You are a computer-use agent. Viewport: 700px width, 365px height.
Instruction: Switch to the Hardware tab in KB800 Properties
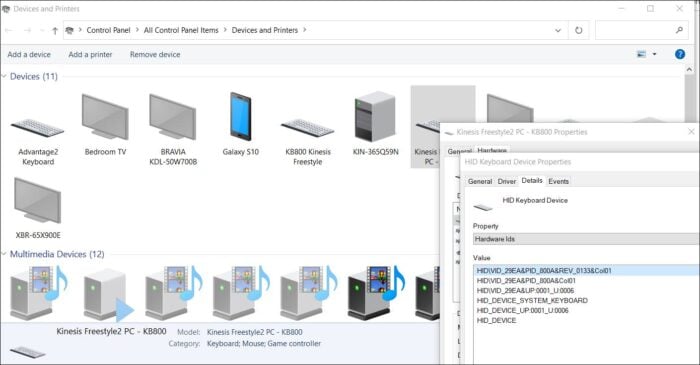point(492,150)
